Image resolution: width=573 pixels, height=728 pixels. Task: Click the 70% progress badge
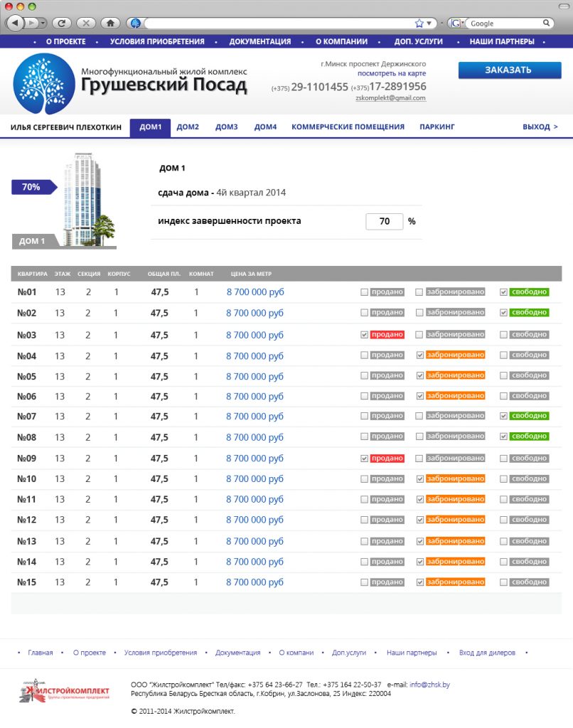click(33, 187)
